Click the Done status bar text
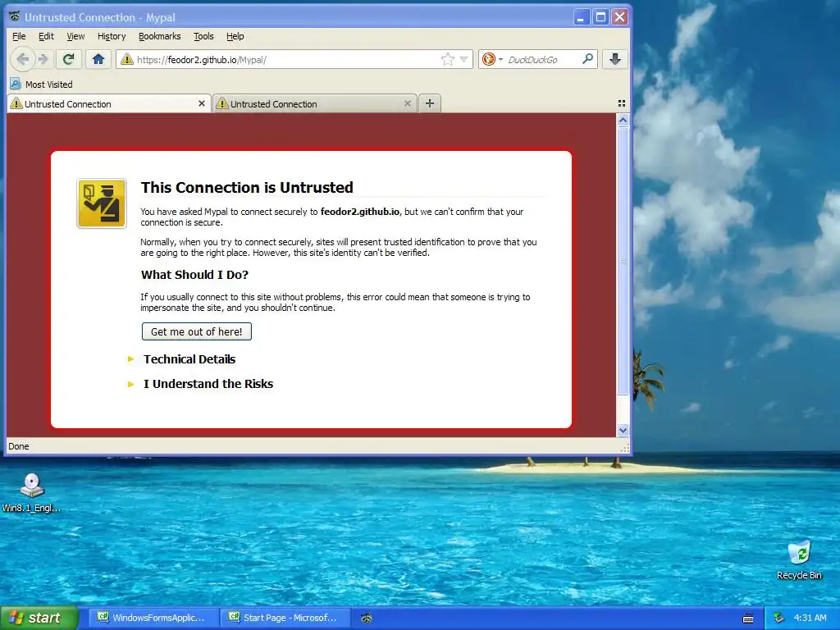Screen dimensions: 840x630 point(18,446)
